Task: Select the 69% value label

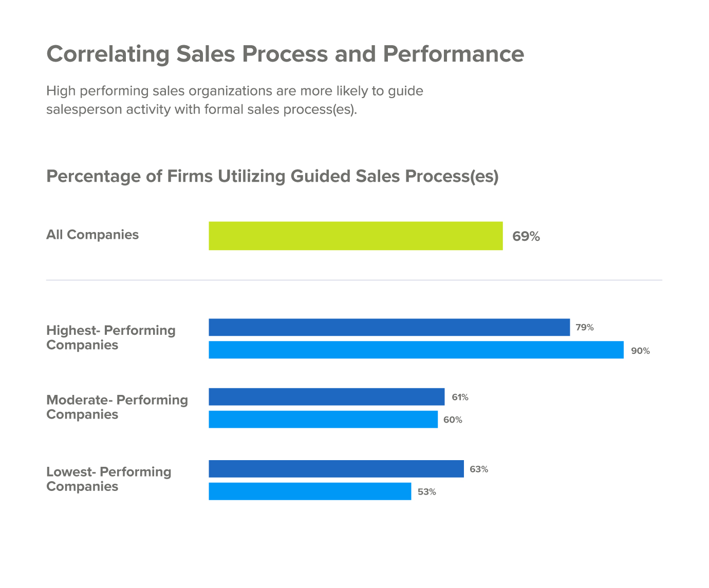Action: (526, 237)
